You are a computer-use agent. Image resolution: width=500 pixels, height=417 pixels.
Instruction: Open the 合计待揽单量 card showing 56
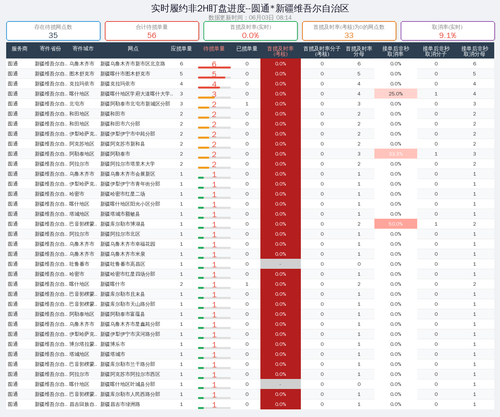point(152,31)
